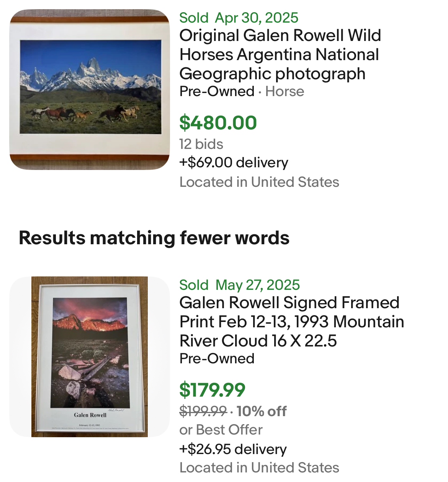Click the or Best Offer text
Viewport: 448px width, 482px height.
(221, 430)
